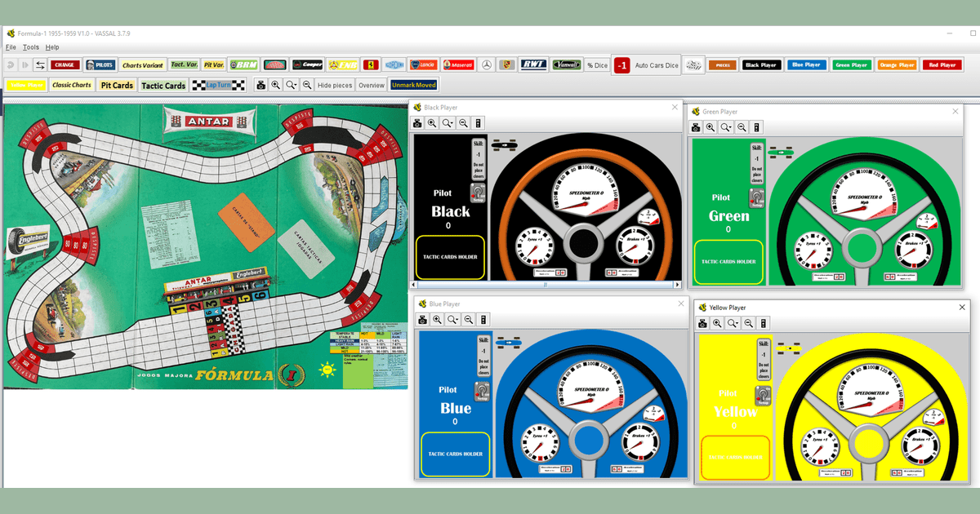Open the Gordini team button
Image resolution: width=980 pixels, height=514 pixels.
[x=394, y=64]
